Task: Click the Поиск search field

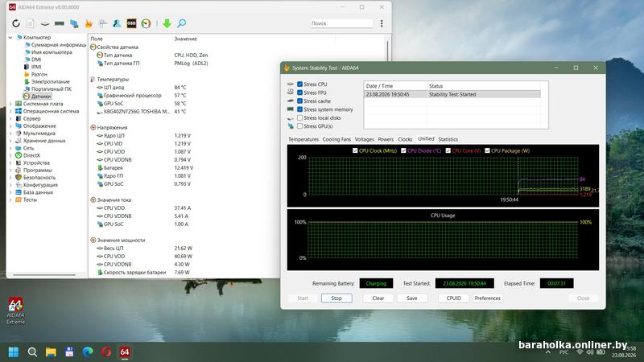Action: pos(341,23)
